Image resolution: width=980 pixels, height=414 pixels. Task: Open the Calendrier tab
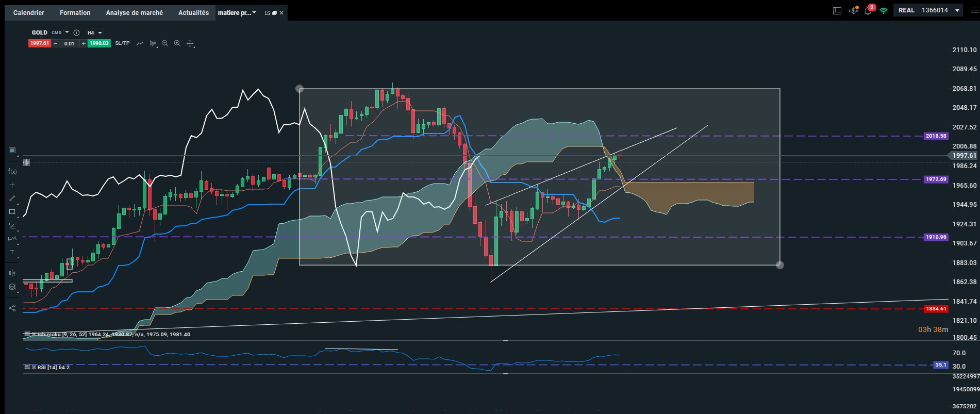[29, 13]
